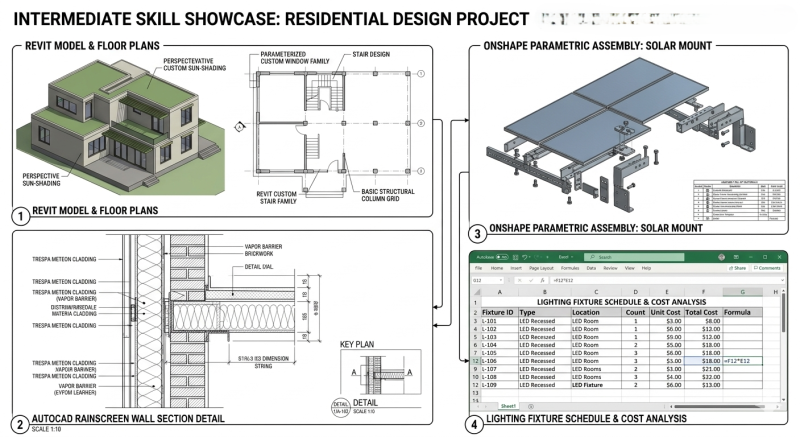The width and height of the screenshot is (800, 437).
Task: Open the Comments button
Action: pos(767,268)
